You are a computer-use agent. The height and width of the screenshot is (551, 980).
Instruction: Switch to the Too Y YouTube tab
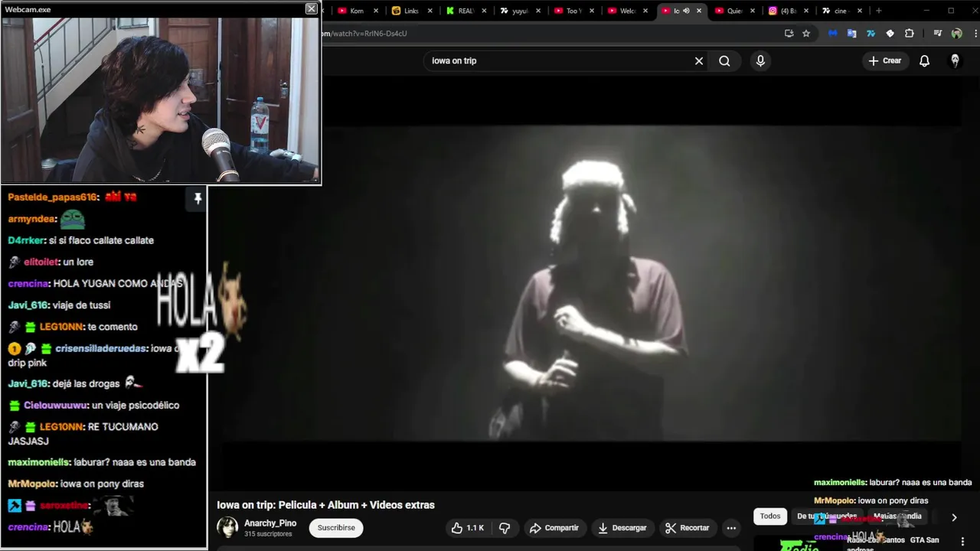coord(573,11)
